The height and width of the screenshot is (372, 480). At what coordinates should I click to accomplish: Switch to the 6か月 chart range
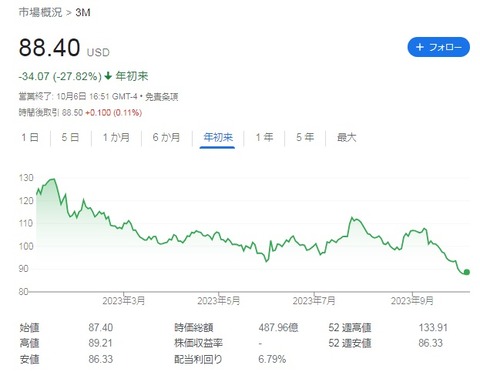[x=166, y=137]
